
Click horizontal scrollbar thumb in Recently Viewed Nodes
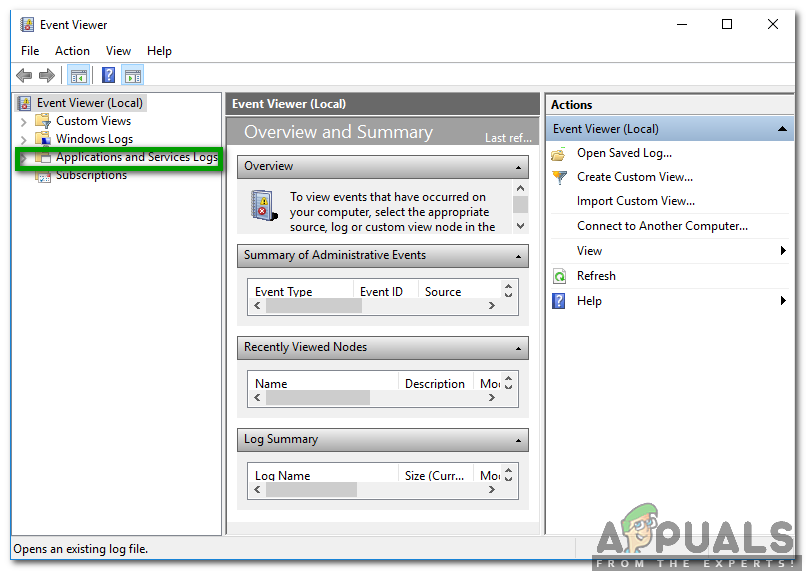pyautogui.click(x=318, y=398)
